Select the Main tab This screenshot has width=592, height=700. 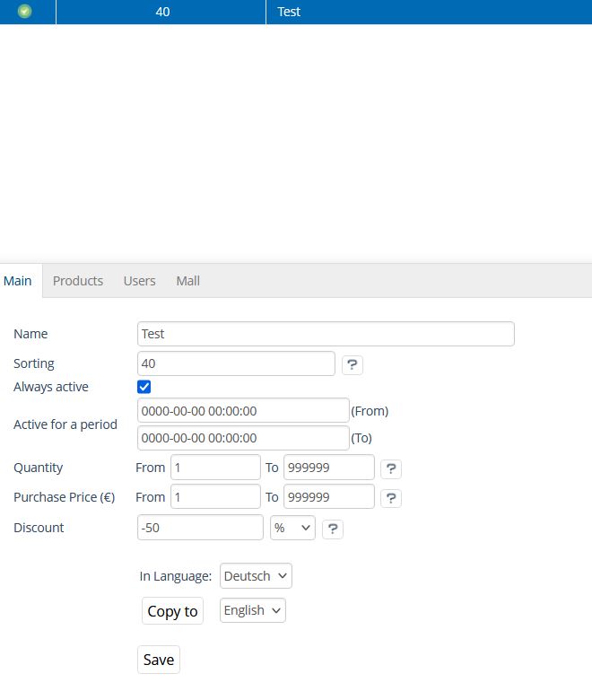[x=18, y=281]
